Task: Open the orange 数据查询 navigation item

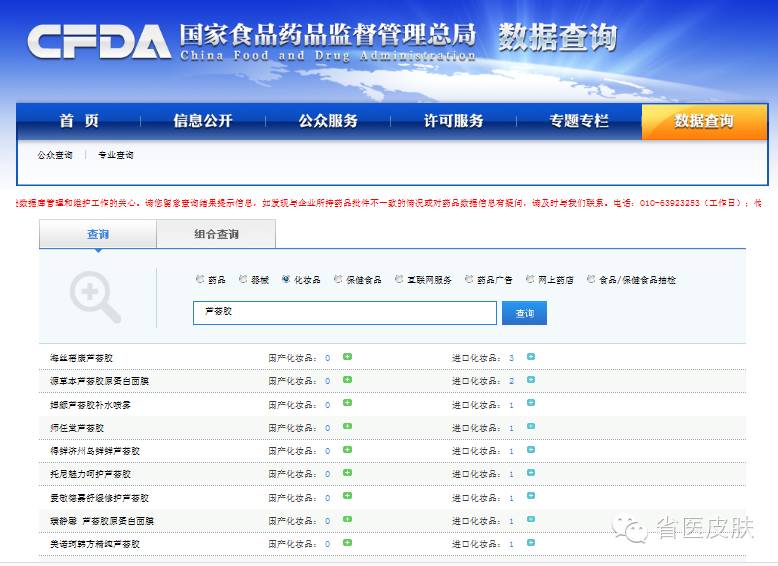Action: 704,122
